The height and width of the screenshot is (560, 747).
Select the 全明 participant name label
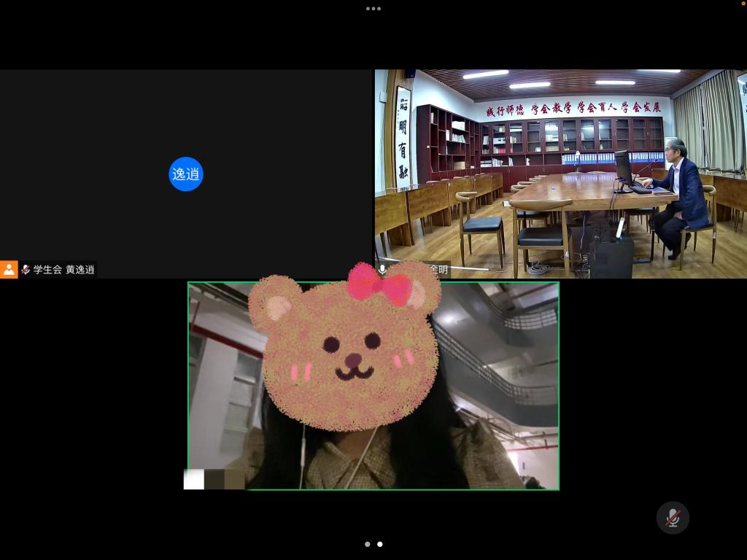pyautogui.click(x=438, y=270)
